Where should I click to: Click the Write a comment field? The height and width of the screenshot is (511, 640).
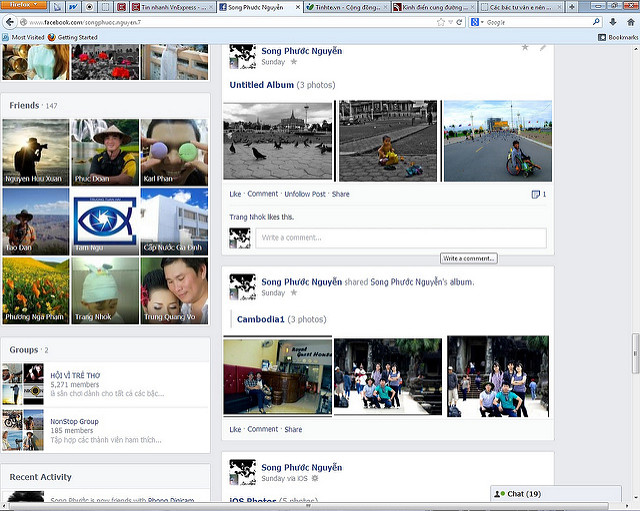click(401, 238)
